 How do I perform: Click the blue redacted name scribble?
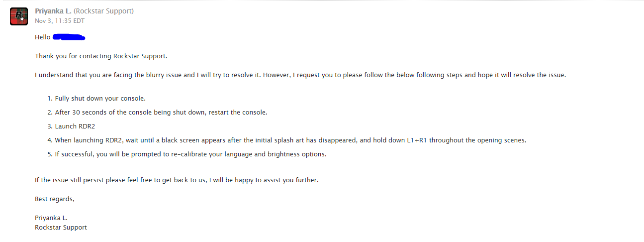point(69,37)
